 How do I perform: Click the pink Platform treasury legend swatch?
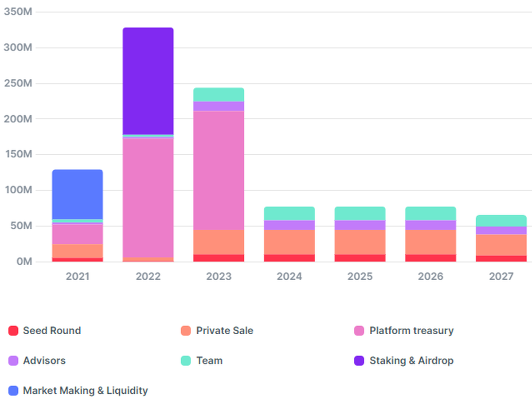(x=359, y=331)
